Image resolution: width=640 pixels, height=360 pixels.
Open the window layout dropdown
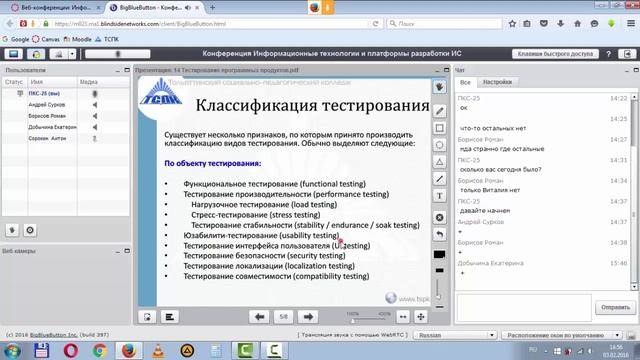[562, 335]
